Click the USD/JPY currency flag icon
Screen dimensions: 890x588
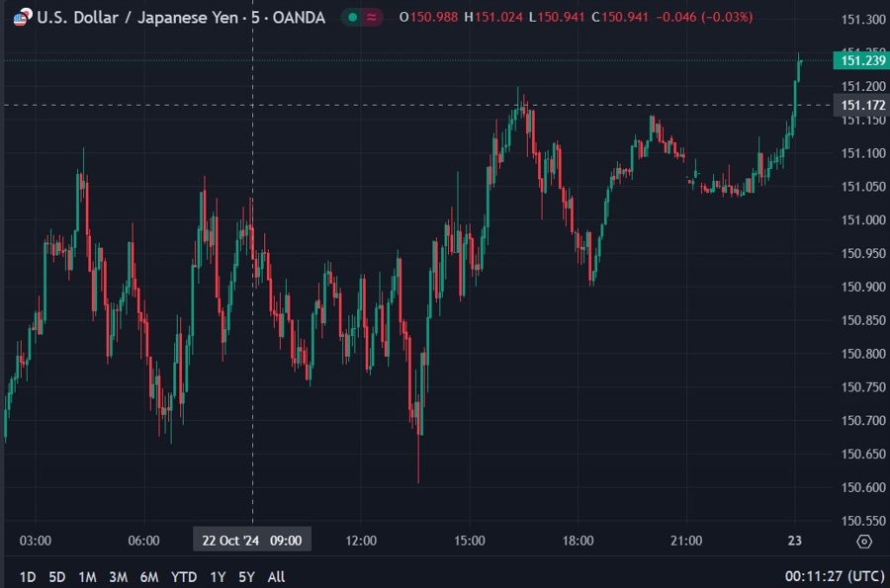[21, 17]
